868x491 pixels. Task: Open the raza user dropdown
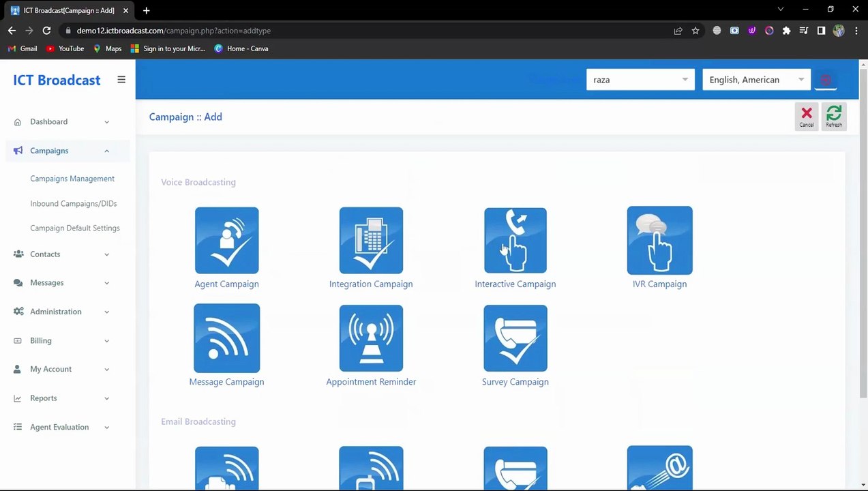(640, 80)
